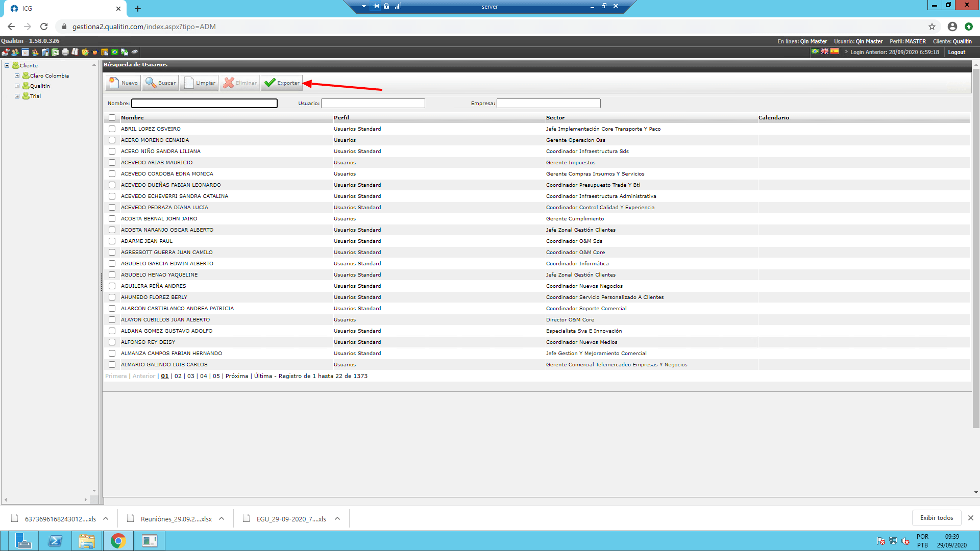Image resolution: width=980 pixels, height=551 pixels.
Task: Focus the Nombre search field
Action: click(204, 104)
